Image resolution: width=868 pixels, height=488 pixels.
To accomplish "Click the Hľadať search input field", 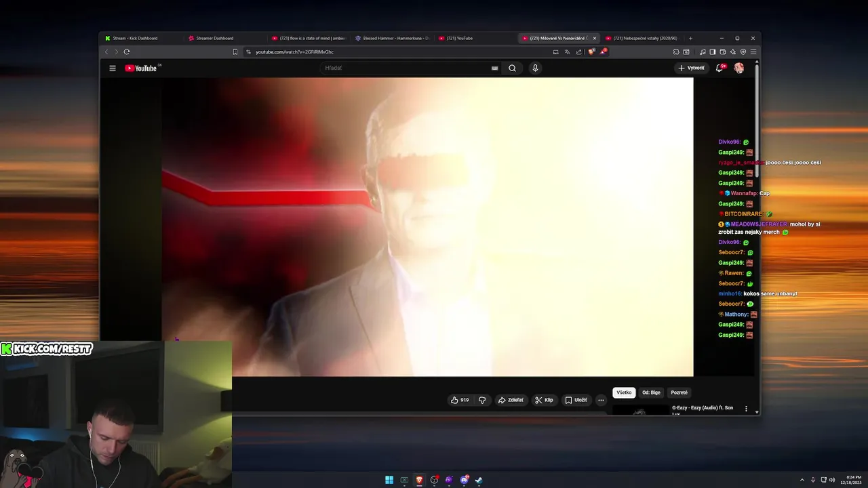I will click(407, 68).
